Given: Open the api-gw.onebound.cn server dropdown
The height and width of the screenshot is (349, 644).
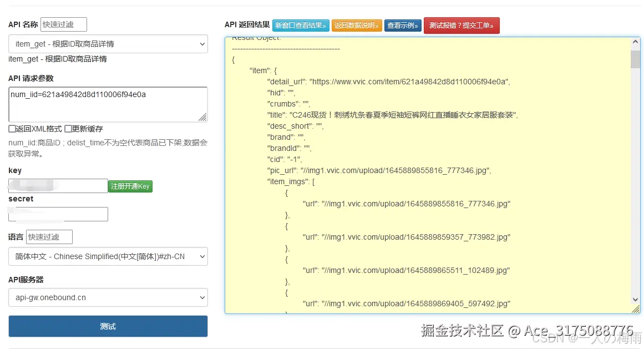Looking at the screenshot, I should click(108, 298).
